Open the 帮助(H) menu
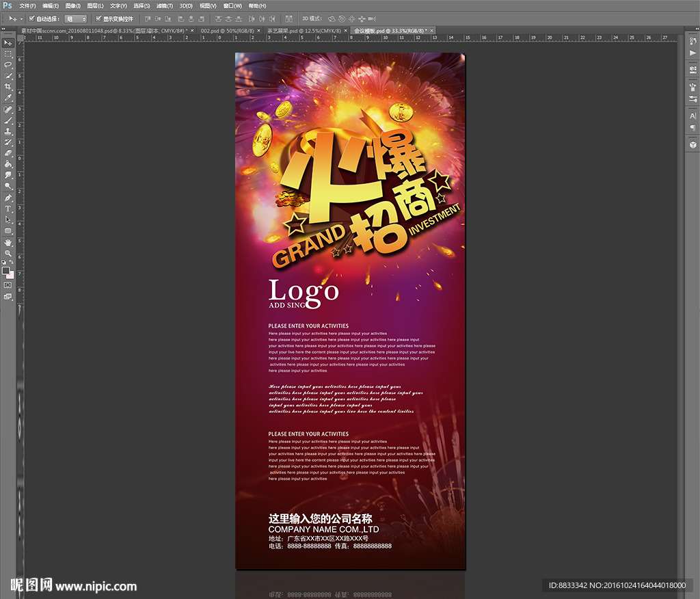The image size is (700, 599). pyautogui.click(x=257, y=5)
